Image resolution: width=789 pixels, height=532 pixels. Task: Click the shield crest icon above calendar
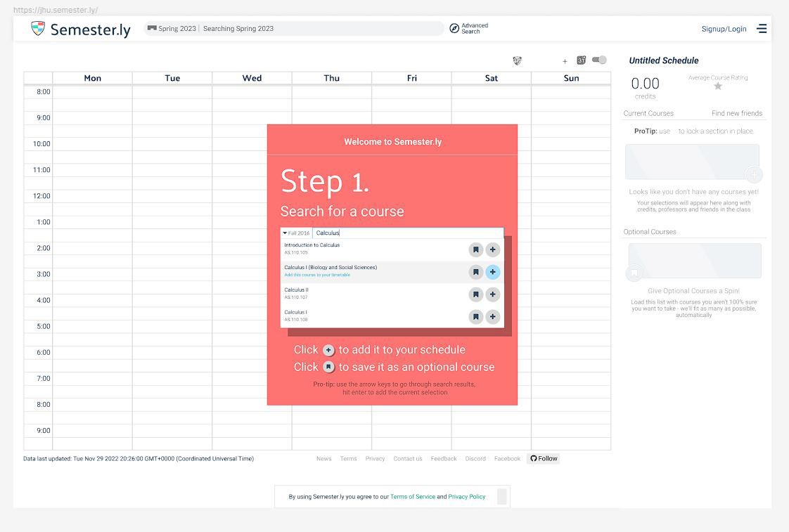coord(517,61)
